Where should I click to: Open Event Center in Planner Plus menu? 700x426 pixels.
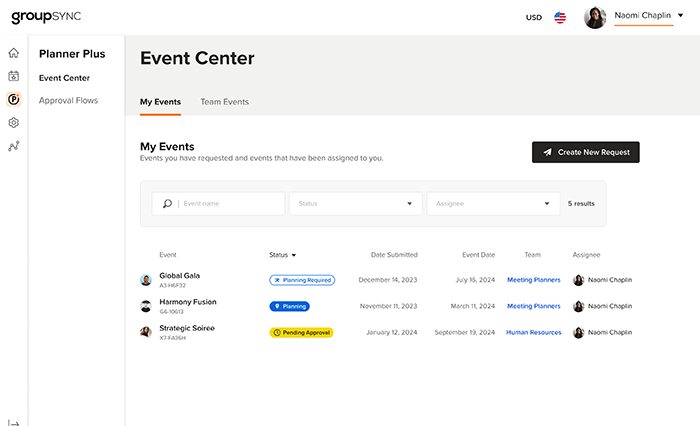pos(64,78)
